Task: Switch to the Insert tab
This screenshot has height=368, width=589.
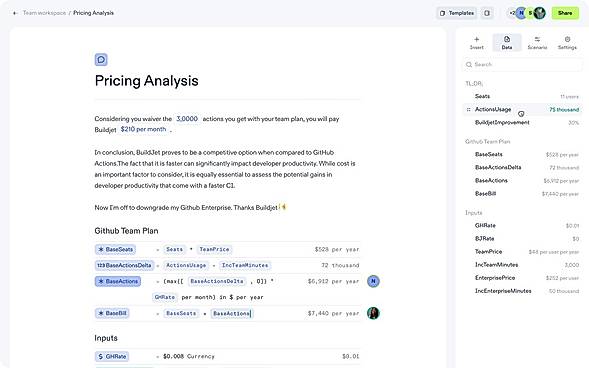Action: point(476,43)
